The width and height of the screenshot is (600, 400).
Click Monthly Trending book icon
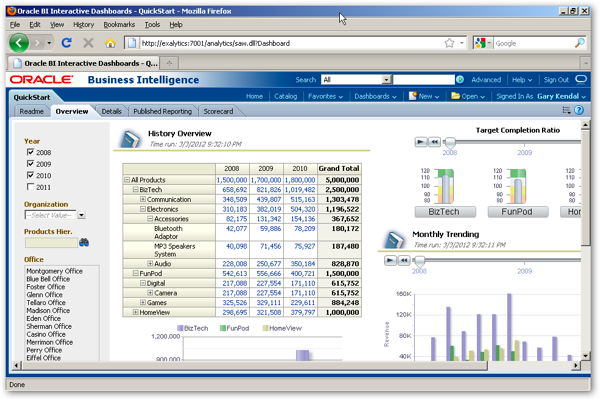coord(395,240)
